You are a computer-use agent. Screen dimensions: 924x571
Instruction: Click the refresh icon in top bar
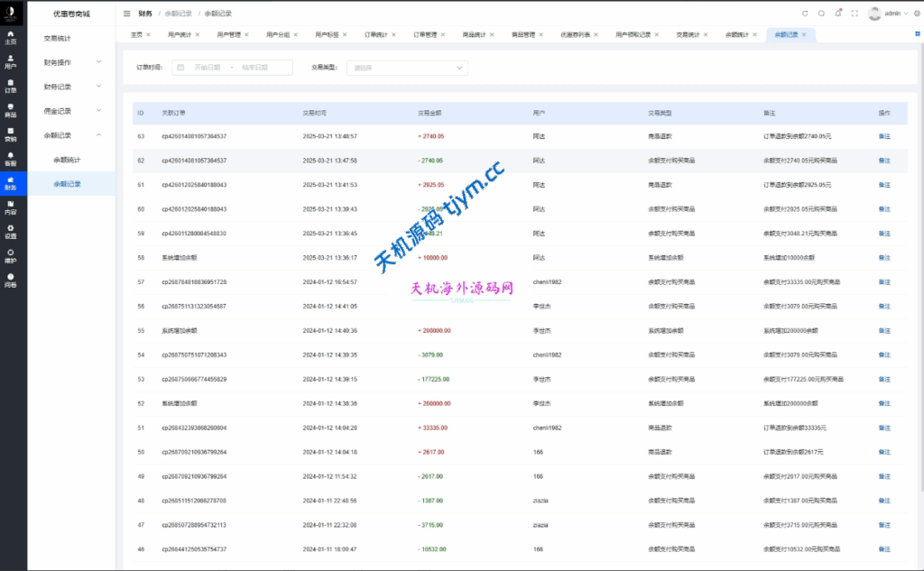[805, 14]
